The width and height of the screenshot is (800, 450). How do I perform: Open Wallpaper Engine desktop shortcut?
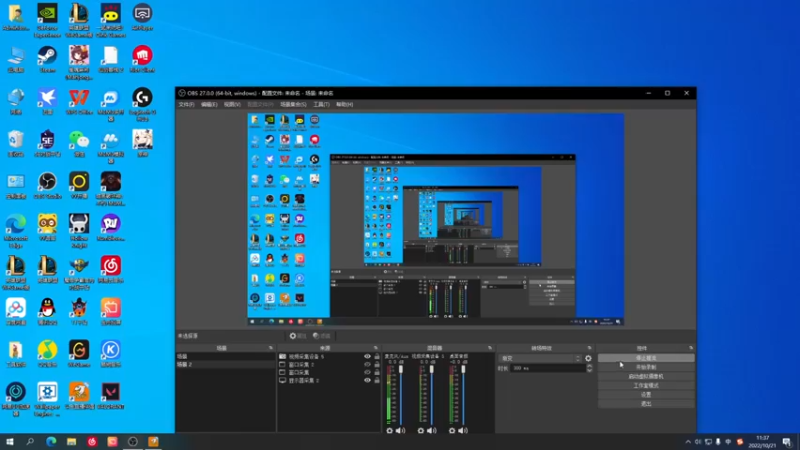pos(47,399)
